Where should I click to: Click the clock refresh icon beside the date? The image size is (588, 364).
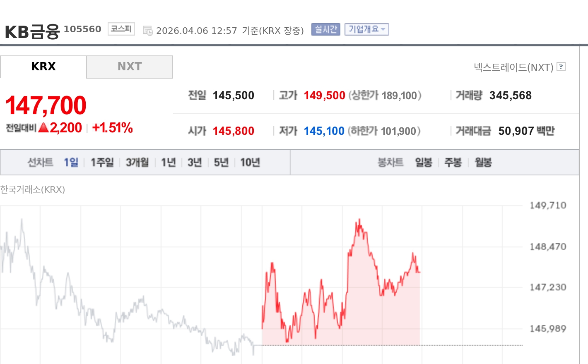148,29
